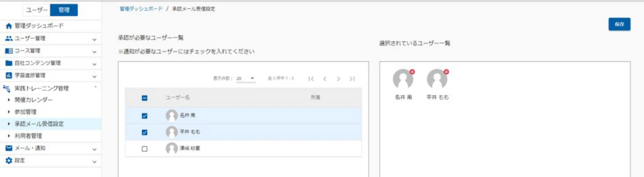The image size is (644, 177).
Task: Click avatar in 名井 南 table row
Action: tap(172, 116)
